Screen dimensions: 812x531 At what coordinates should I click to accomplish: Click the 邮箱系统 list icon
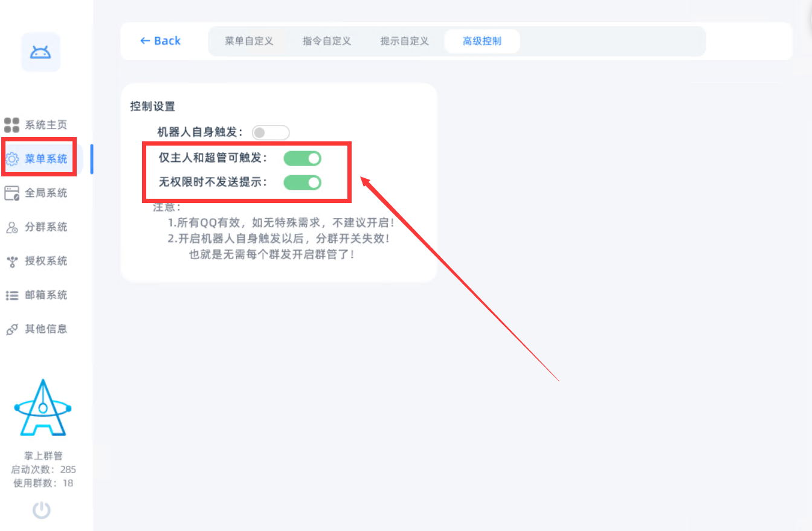pyautogui.click(x=12, y=295)
